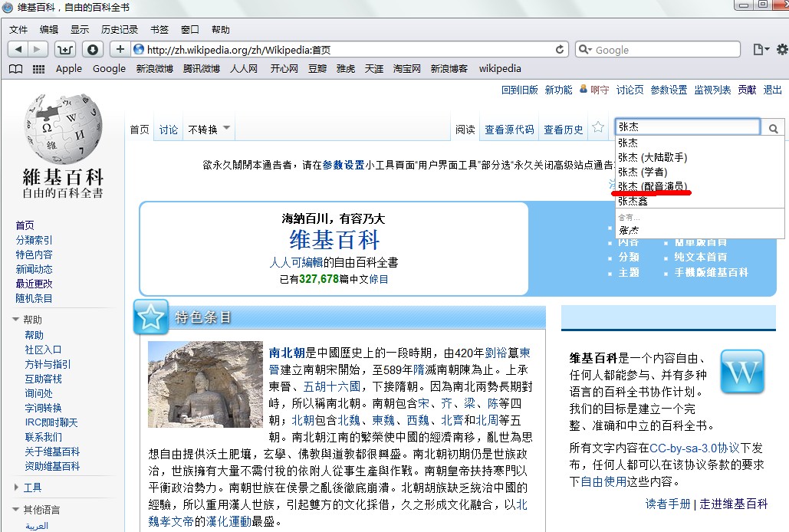This screenshot has width=789, height=532.
Task: Open the 显示 menu
Action: 80,30
